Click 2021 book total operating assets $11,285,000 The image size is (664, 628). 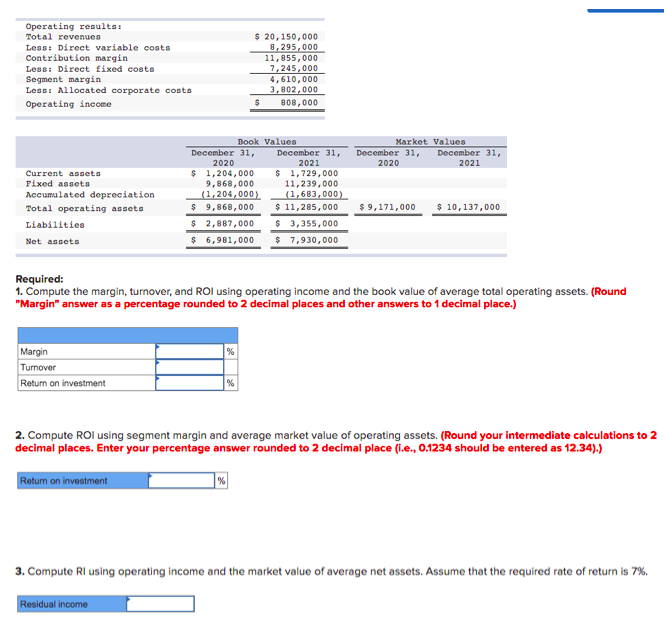tap(307, 207)
